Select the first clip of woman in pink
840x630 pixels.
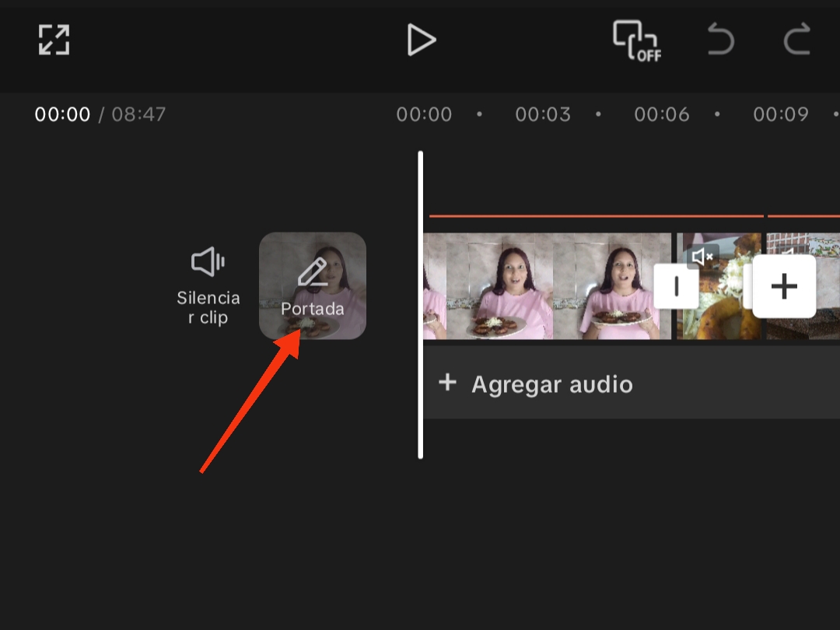click(x=547, y=286)
